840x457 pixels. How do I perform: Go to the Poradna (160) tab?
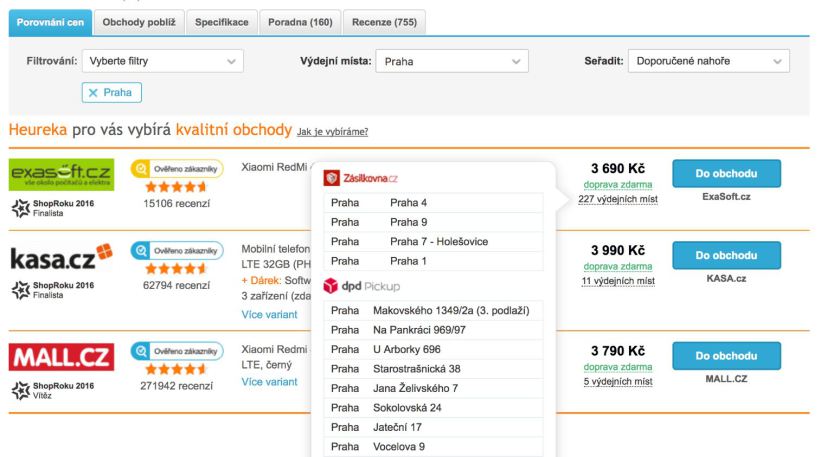point(300,23)
